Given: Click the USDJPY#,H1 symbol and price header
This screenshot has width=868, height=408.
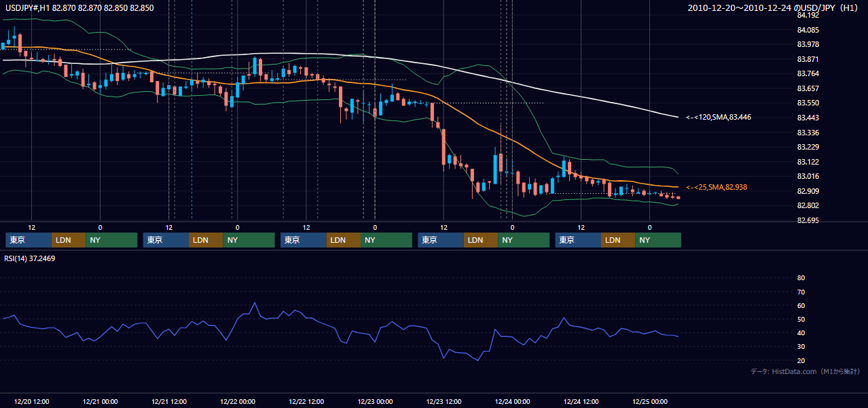Looking at the screenshot, I should click(79, 8).
